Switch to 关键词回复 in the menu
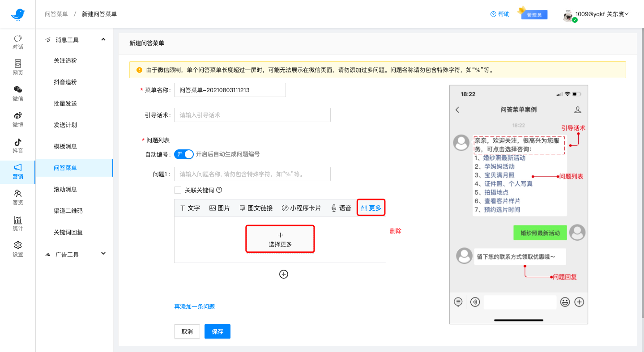The height and width of the screenshot is (352, 644). point(68,232)
